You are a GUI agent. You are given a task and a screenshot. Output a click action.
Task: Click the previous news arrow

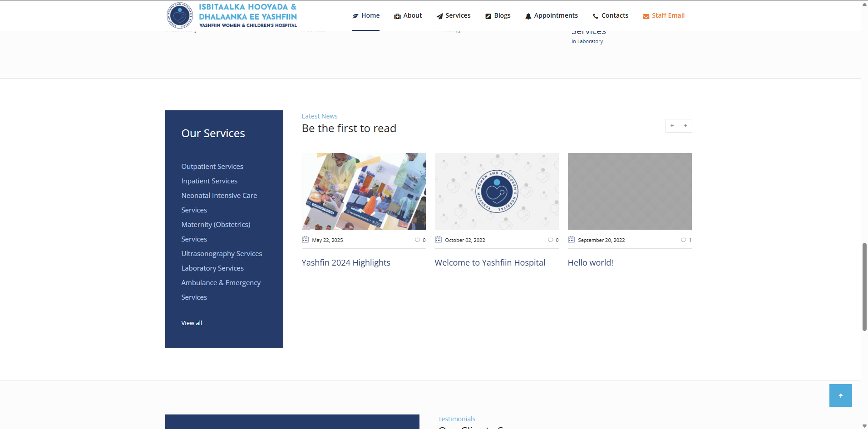click(672, 126)
